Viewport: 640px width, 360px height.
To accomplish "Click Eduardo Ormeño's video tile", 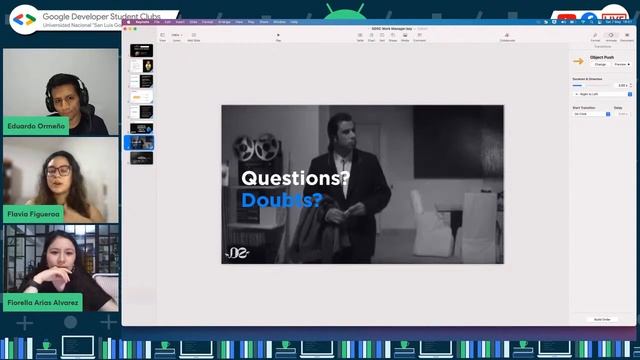I will tap(61, 92).
